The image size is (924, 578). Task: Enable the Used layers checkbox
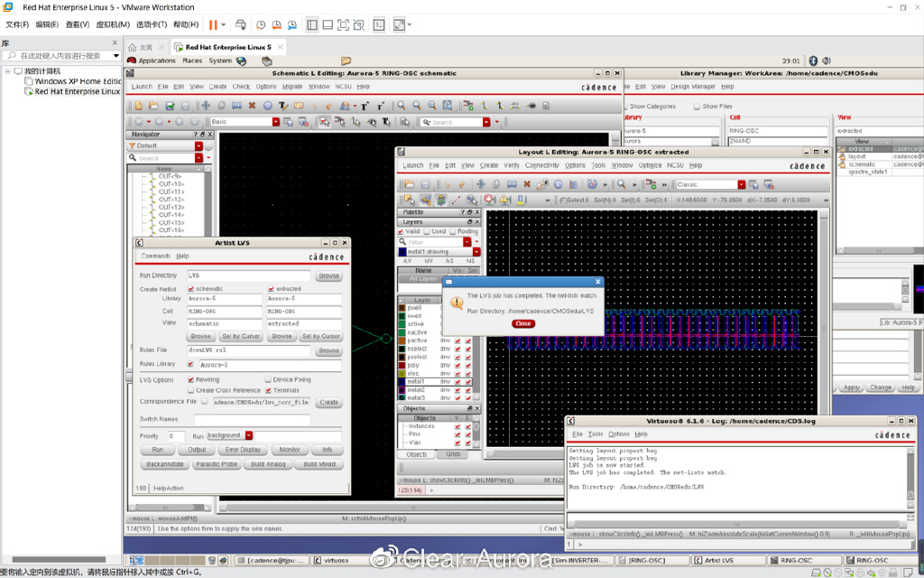point(427,232)
